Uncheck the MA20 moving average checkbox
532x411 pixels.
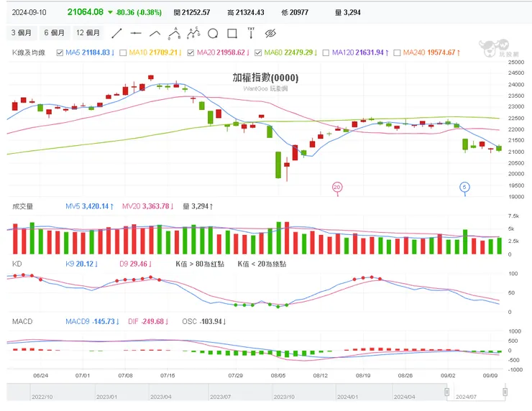pos(191,52)
